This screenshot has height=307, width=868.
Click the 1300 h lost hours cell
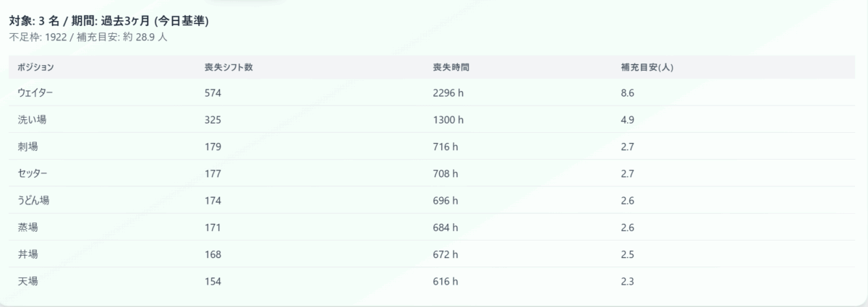pyautogui.click(x=448, y=120)
